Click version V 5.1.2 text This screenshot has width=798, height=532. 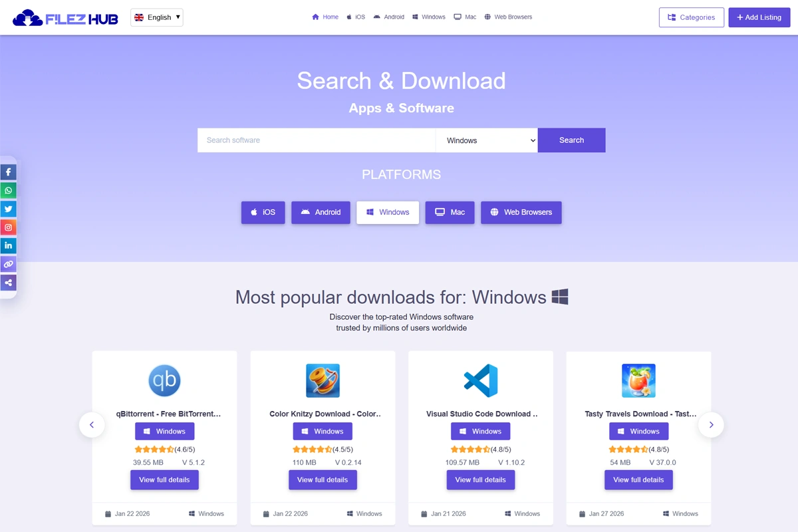click(x=194, y=463)
